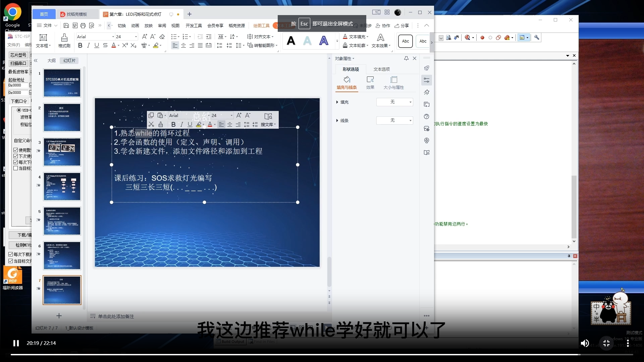Click the Save icon in WPS toolbar
Image resolution: width=644 pixels, height=362 pixels.
66,25
